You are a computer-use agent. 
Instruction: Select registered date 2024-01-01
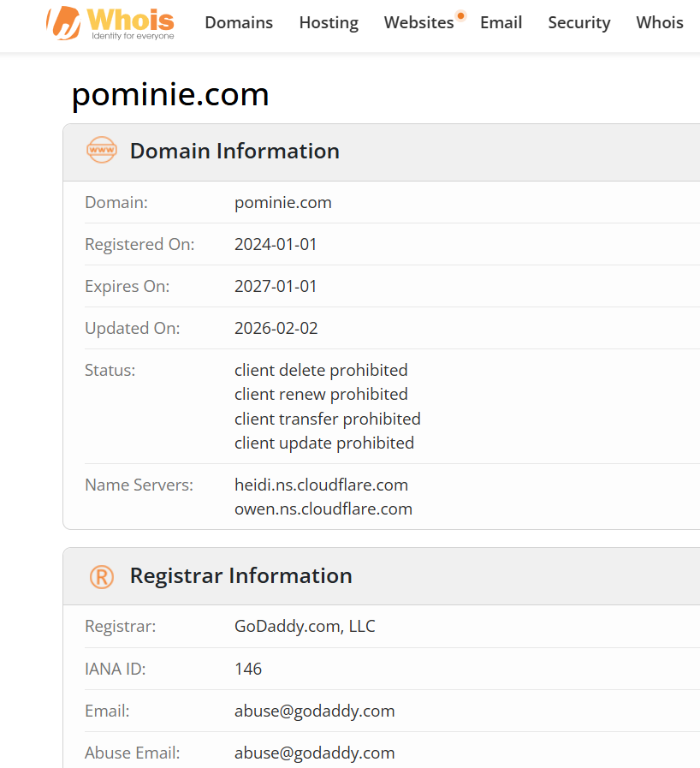(x=276, y=244)
